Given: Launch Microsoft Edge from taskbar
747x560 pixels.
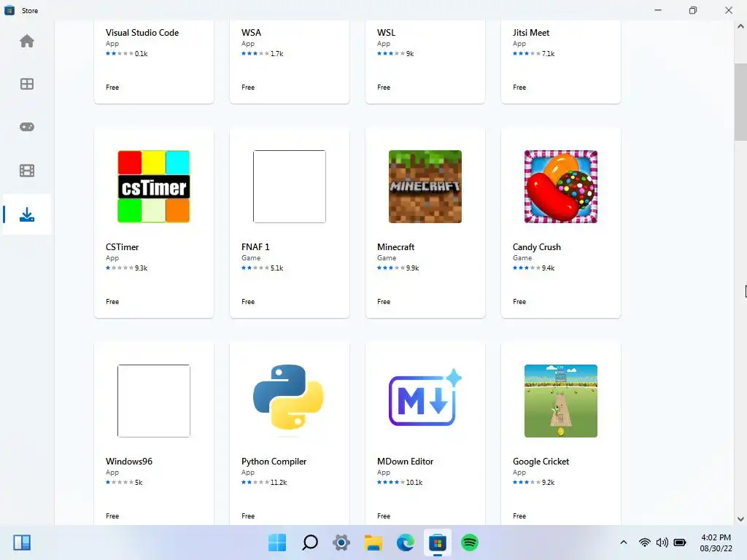Looking at the screenshot, I should [406, 542].
